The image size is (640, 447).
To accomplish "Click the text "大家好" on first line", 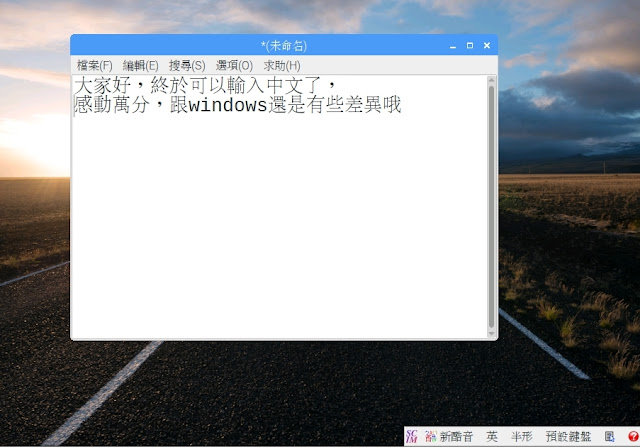I will pyautogui.click(x=103, y=85).
